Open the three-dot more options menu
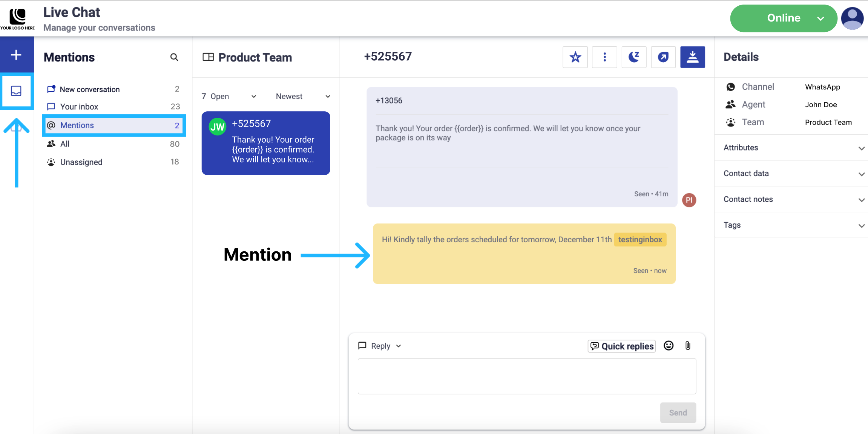The image size is (868, 434). [x=604, y=57]
